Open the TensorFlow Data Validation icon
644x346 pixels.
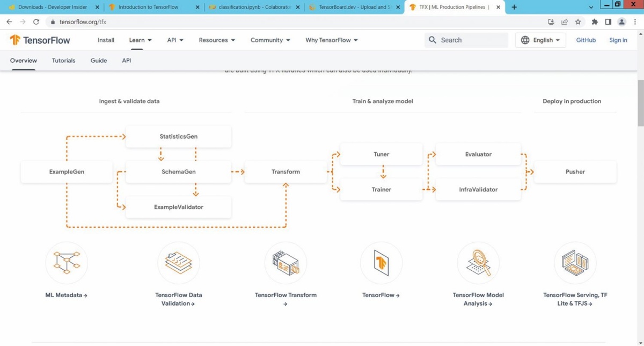[179, 263]
